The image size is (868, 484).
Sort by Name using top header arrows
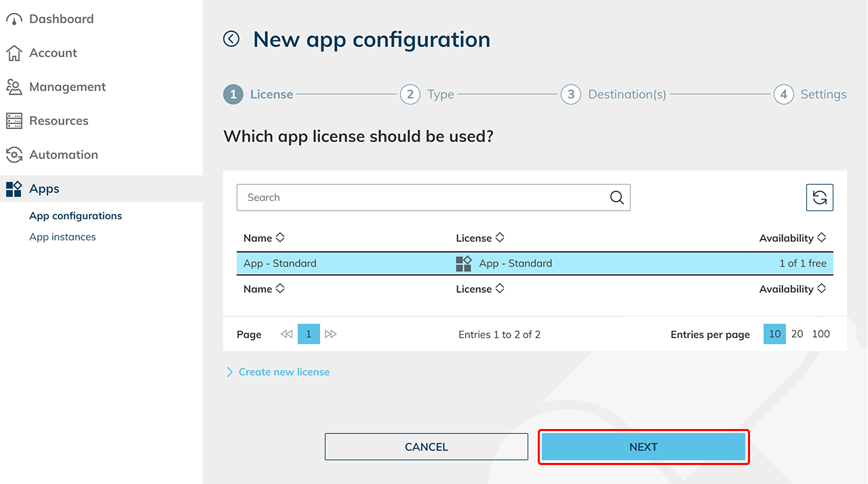tap(280, 238)
